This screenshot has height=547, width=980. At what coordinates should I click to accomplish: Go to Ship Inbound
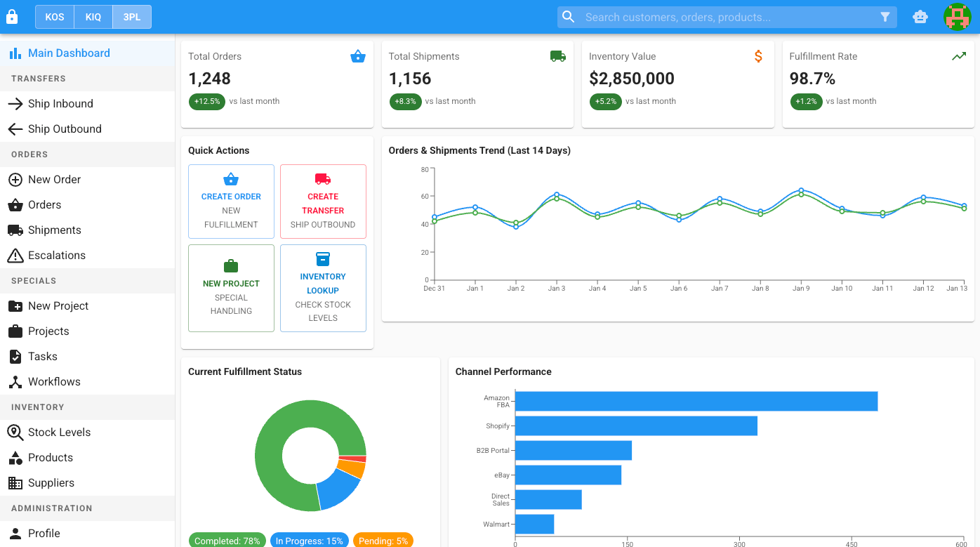(87, 104)
